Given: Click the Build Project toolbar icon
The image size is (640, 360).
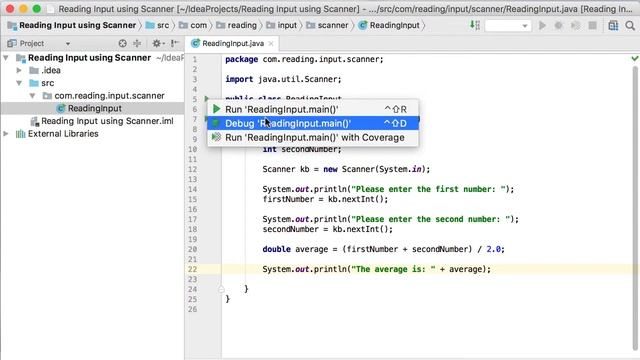Looking at the screenshot, I should tap(475, 25).
